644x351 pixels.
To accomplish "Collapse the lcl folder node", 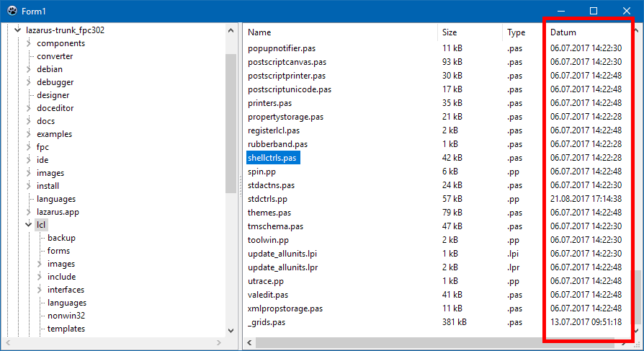I will [29, 225].
